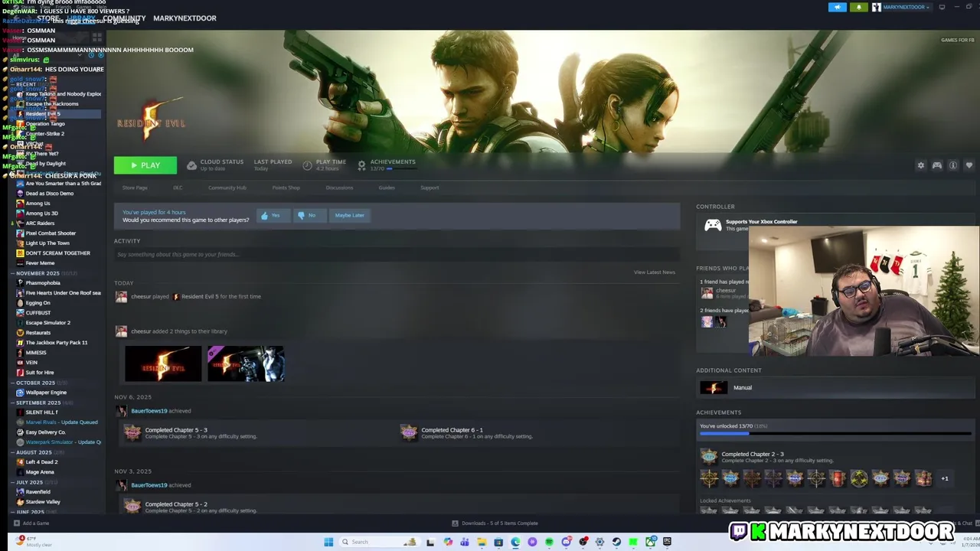
Task: Open Downloads status at bottom bar
Action: 495,523
